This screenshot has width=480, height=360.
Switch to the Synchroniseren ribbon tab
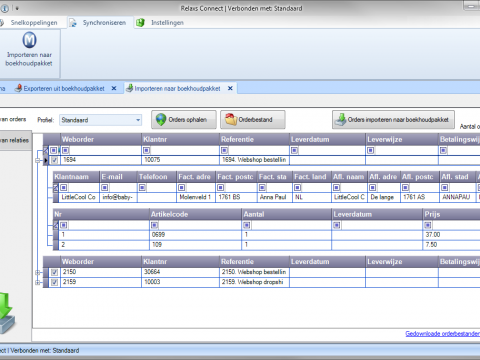click(100, 23)
